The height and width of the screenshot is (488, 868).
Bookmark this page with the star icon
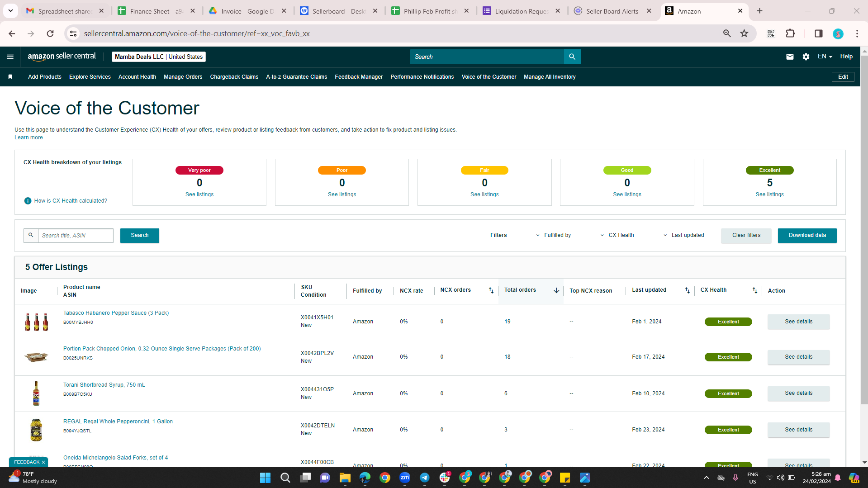coord(744,33)
